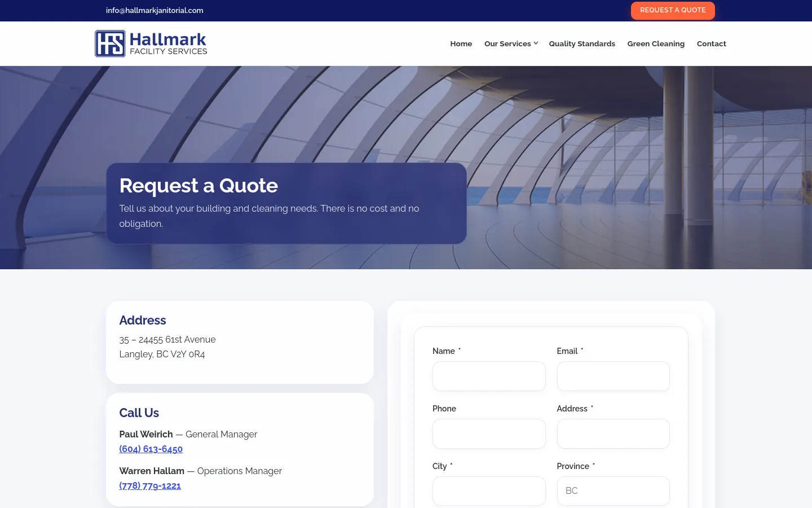Call Paul Weirich at (604) 613-6450
The width and height of the screenshot is (812, 508).
coord(151,449)
